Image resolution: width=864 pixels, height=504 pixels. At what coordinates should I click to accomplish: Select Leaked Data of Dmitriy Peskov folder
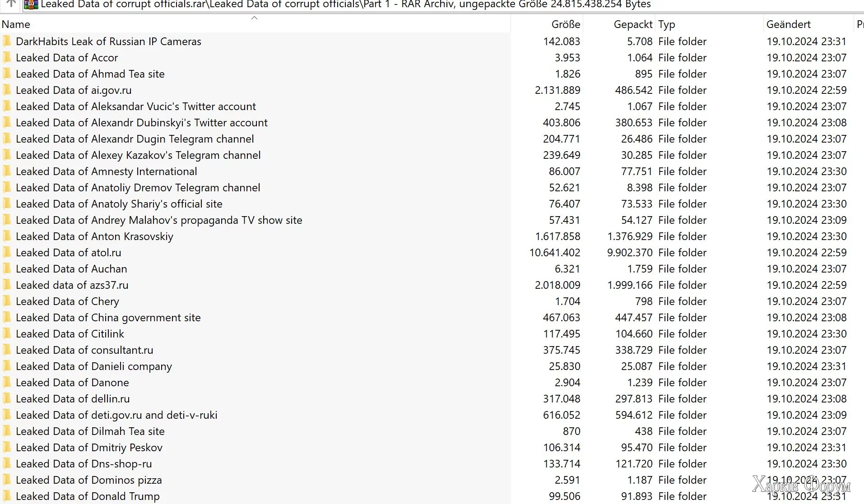pos(89,448)
